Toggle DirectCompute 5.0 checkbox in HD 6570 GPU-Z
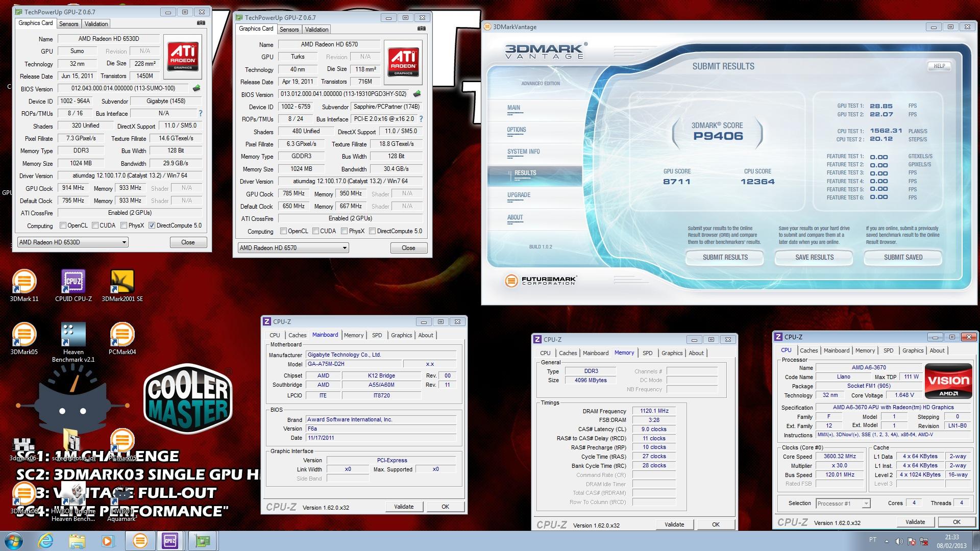Image resolution: width=980 pixels, height=551 pixels. coord(373,231)
